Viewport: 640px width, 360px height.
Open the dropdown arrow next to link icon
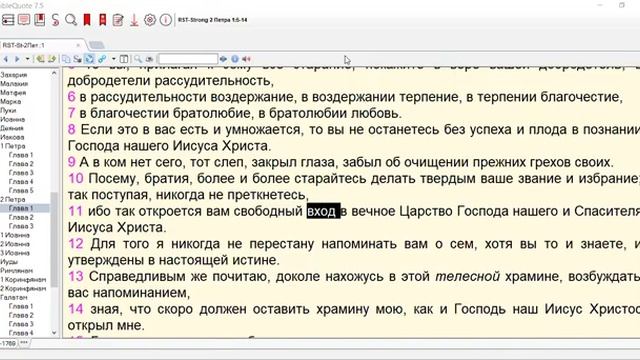113,59
